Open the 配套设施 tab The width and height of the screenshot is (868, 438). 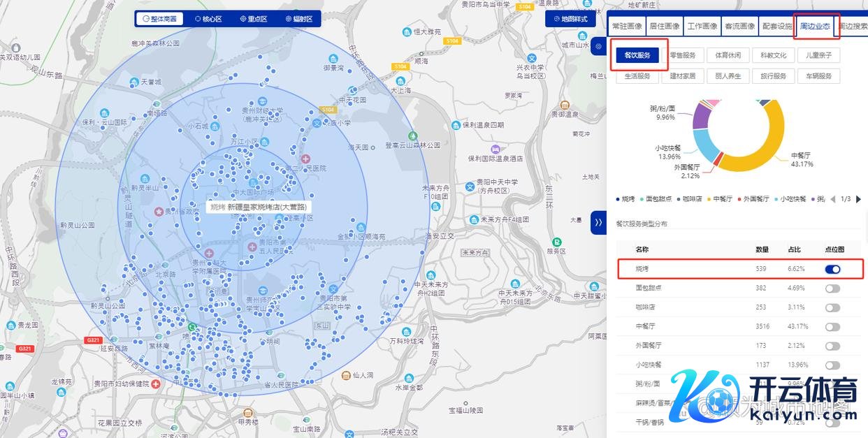click(x=777, y=27)
